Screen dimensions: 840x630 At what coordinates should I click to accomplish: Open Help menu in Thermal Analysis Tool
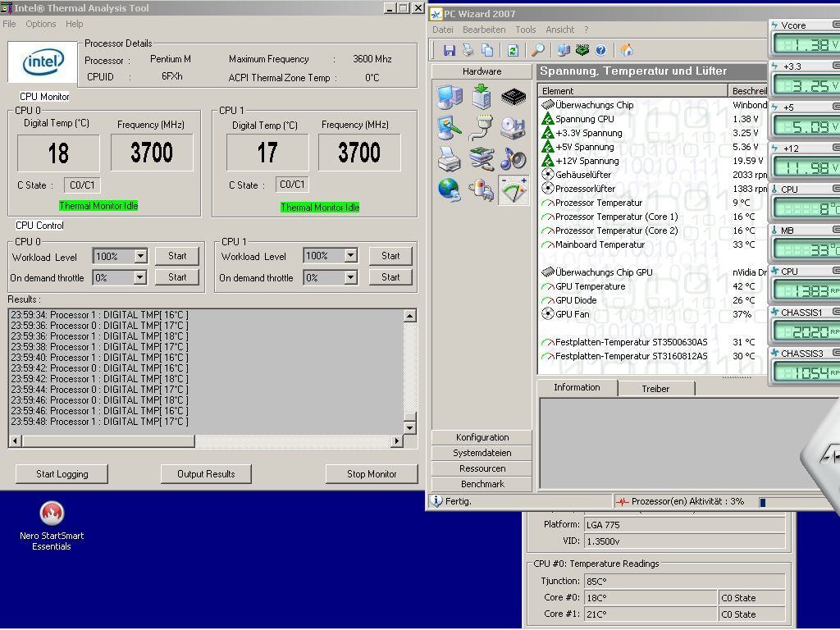(75, 24)
